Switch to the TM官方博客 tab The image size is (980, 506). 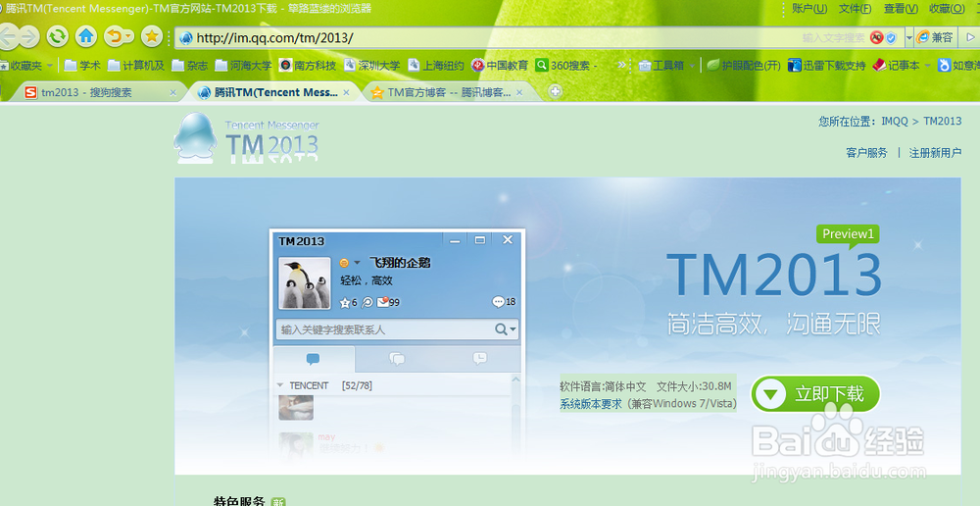coord(449,92)
